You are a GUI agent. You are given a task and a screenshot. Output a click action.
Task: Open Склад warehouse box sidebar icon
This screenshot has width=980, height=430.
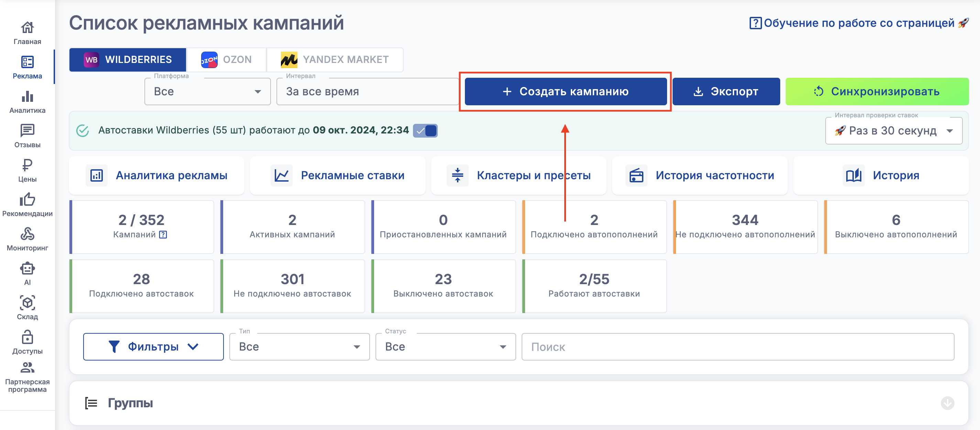28,303
